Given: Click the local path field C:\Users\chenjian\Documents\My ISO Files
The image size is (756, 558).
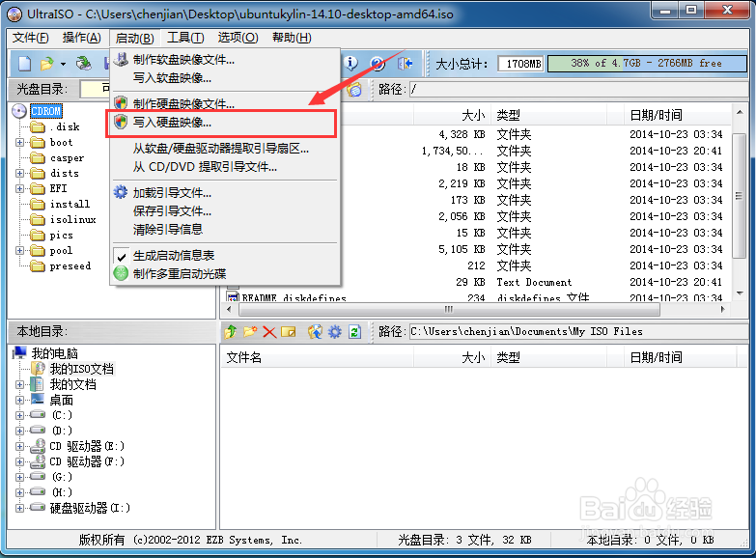Looking at the screenshot, I should click(578, 332).
